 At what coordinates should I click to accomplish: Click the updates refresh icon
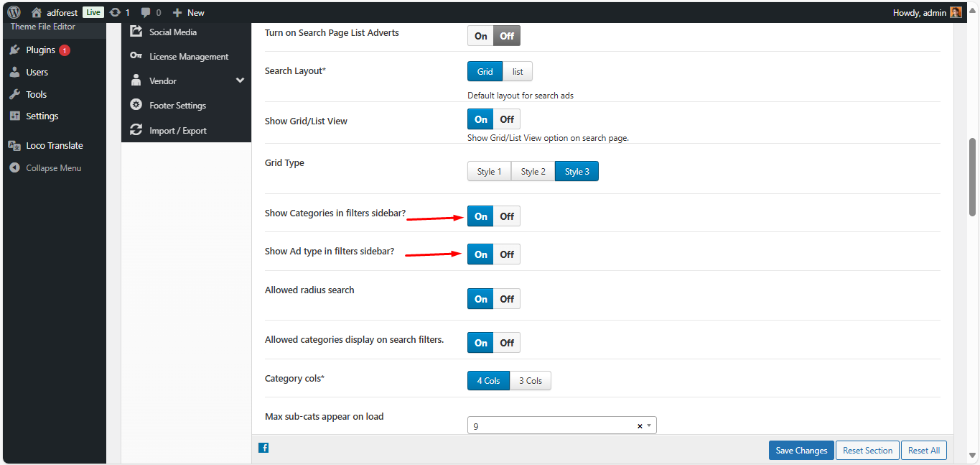click(115, 12)
